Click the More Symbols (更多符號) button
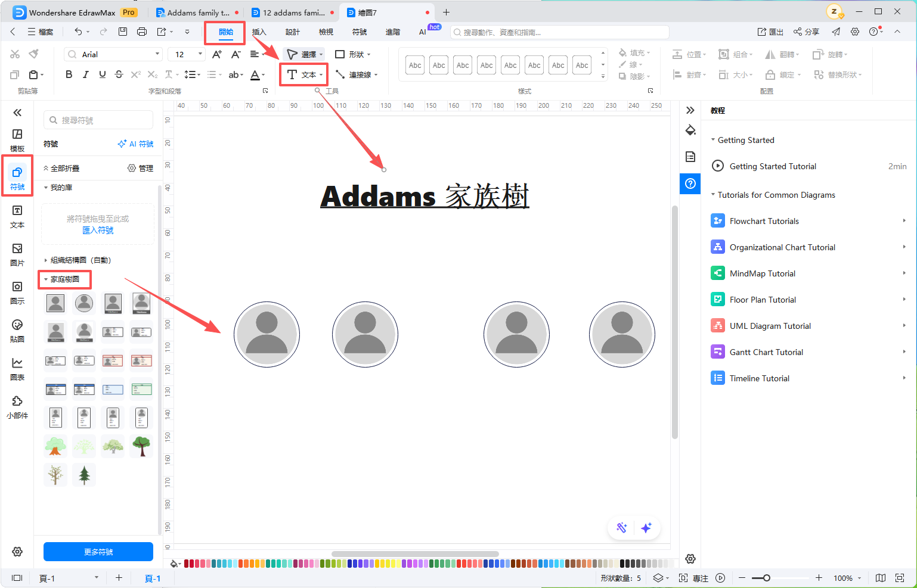The height and width of the screenshot is (588, 917). click(x=98, y=552)
